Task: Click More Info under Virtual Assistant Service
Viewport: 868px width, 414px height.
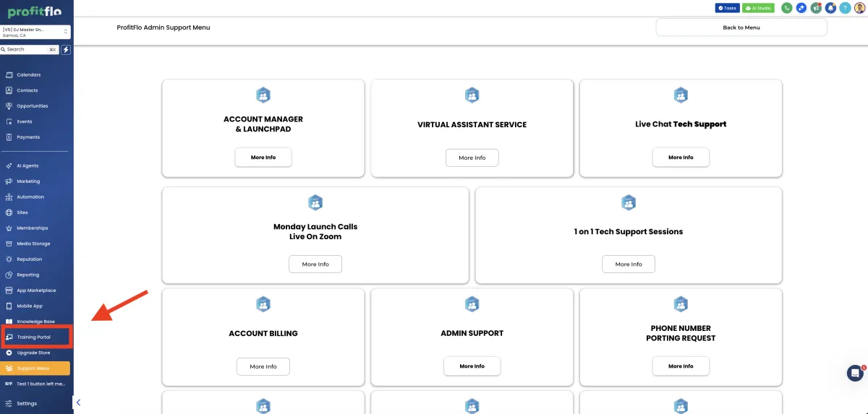Action: (472, 158)
